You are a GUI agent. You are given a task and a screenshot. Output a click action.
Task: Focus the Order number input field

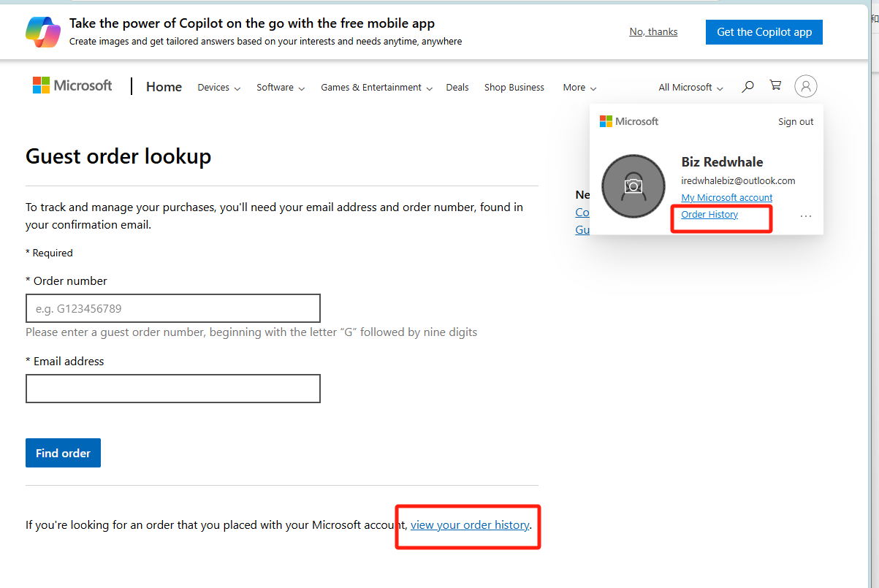tap(173, 308)
